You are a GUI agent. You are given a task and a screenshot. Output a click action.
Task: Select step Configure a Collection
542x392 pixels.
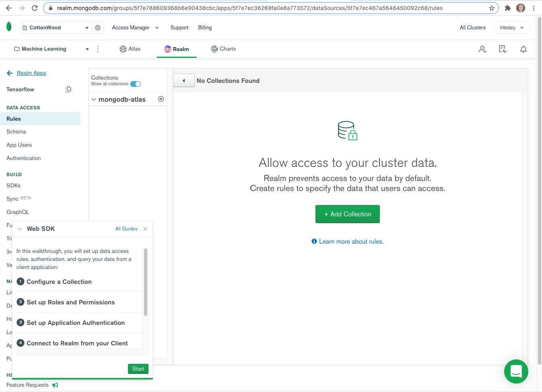(59, 282)
